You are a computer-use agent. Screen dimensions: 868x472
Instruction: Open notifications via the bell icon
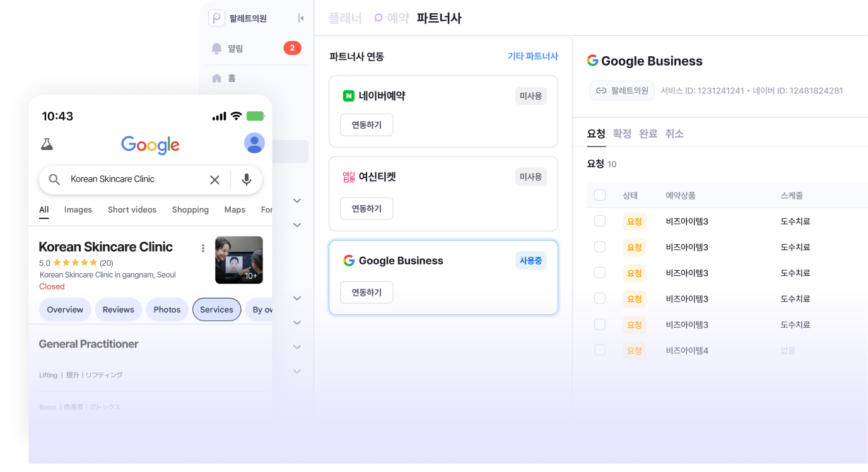[x=217, y=49]
